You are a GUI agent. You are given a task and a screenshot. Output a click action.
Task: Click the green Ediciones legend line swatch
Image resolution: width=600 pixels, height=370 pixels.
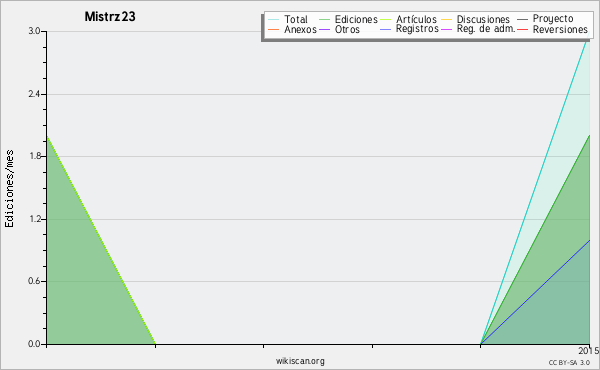pos(324,19)
